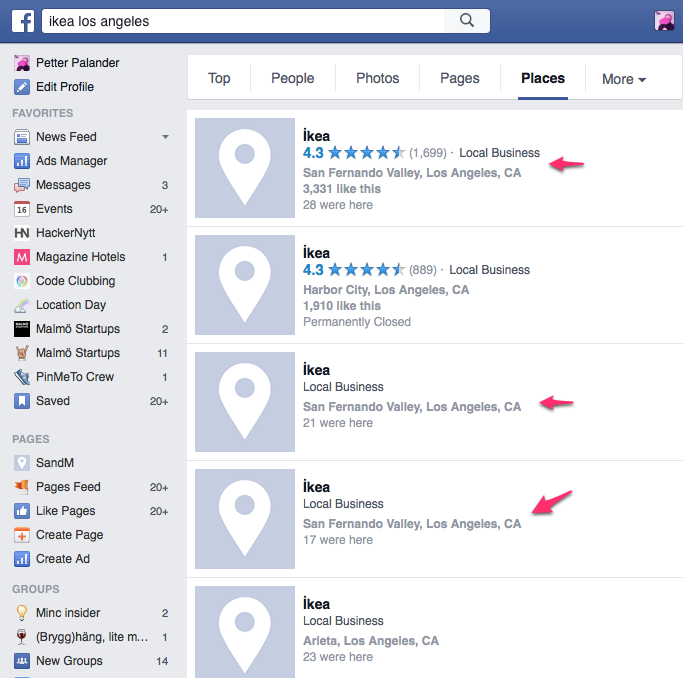Click '1,910 like this' text
The image size is (683, 678).
click(x=342, y=306)
